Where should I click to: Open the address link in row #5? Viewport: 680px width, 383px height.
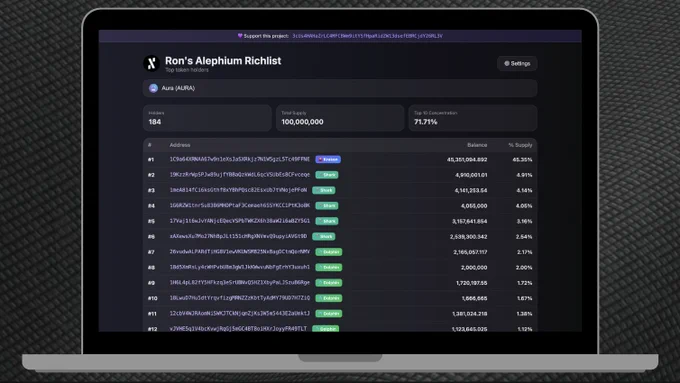tap(240, 221)
